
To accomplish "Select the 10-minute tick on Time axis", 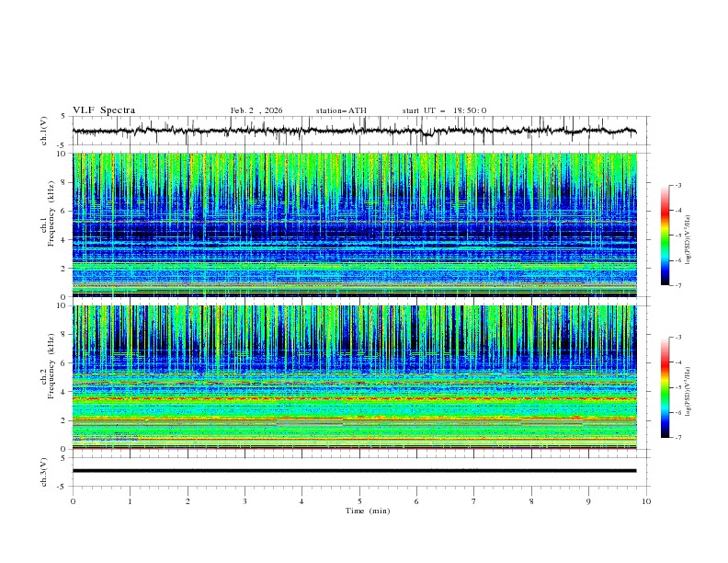I will (x=646, y=501).
